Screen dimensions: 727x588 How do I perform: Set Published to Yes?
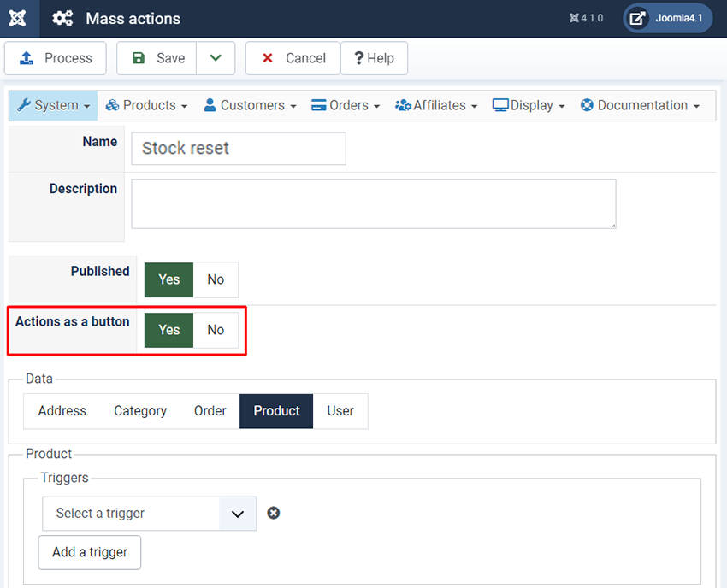click(168, 279)
